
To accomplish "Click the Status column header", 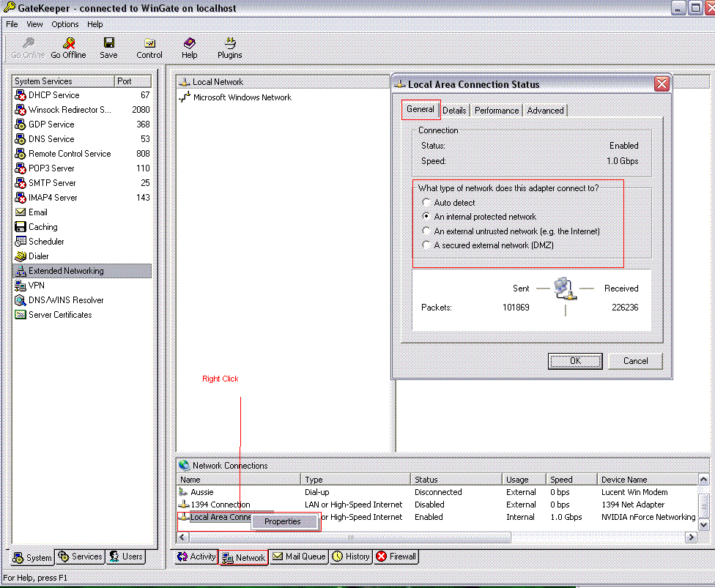I will pos(456,480).
